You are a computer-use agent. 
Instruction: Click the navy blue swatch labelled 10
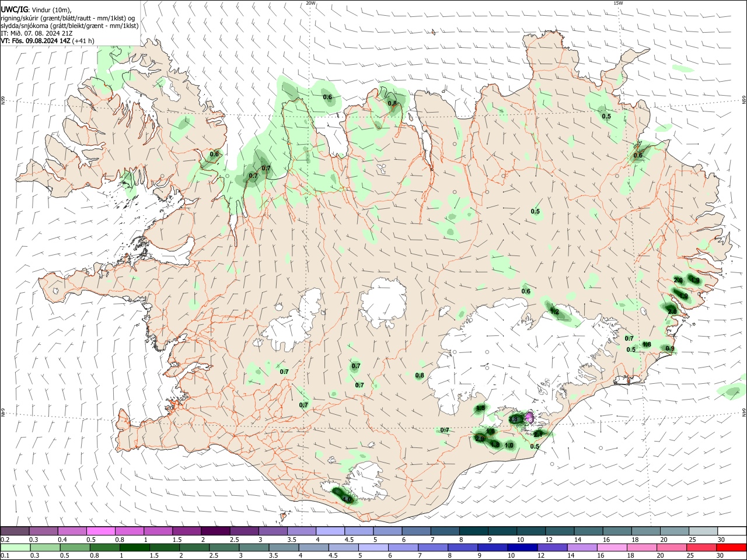click(523, 547)
